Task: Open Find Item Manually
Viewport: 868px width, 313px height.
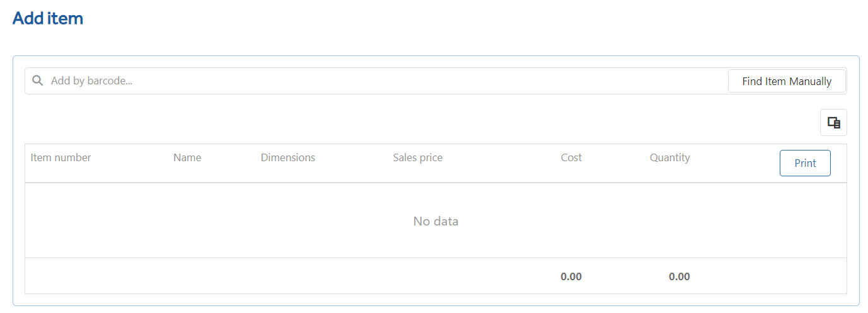Action: 787,81
